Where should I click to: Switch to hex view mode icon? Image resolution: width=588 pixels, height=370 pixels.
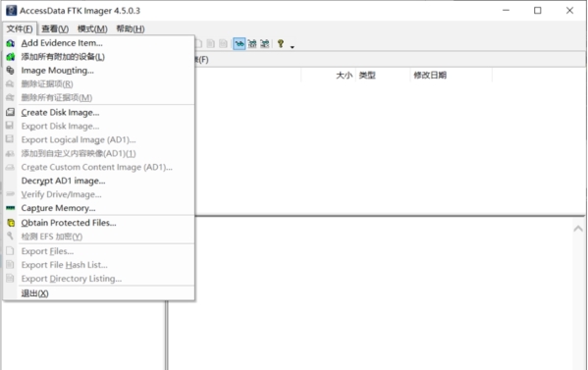[265, 44]
